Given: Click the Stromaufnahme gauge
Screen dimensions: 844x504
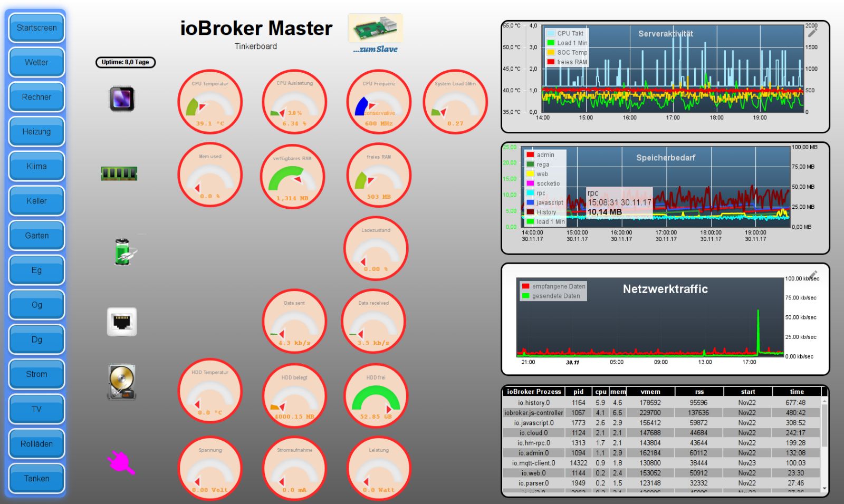Looking at the screenshot, I should click(294, 469).
